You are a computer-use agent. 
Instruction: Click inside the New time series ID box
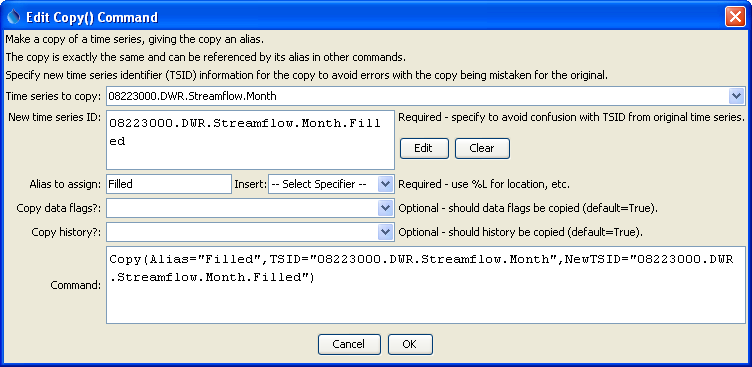(250, 140)
